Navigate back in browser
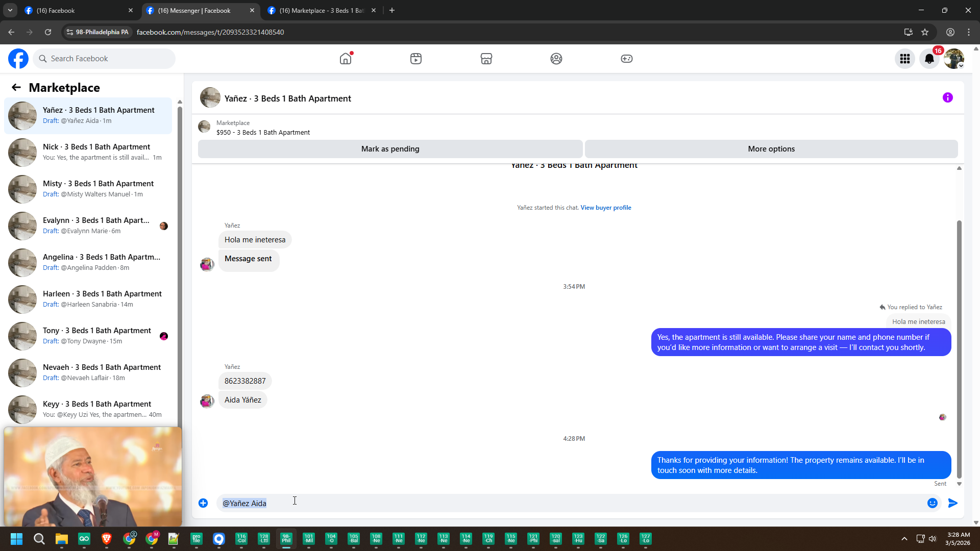Image resolution: width=980 pixels, height=551 pixels. [11, 32]
